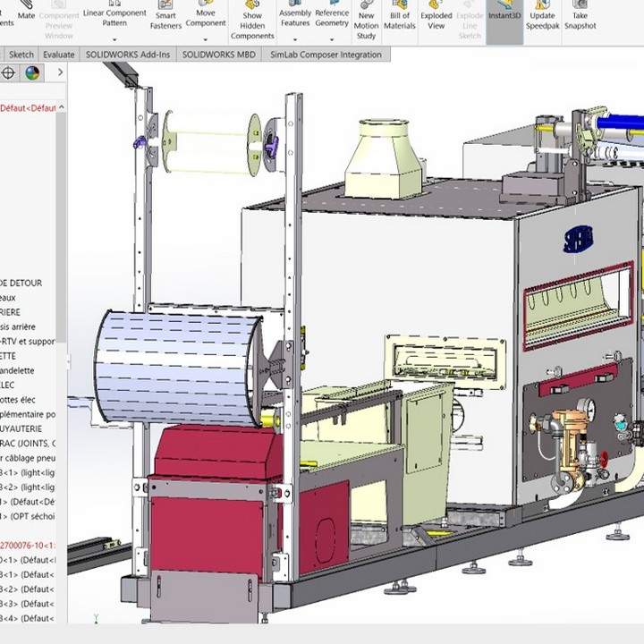644x644 pixels.
Task: Click the Update Speedpak button
Action: (541, 16)
